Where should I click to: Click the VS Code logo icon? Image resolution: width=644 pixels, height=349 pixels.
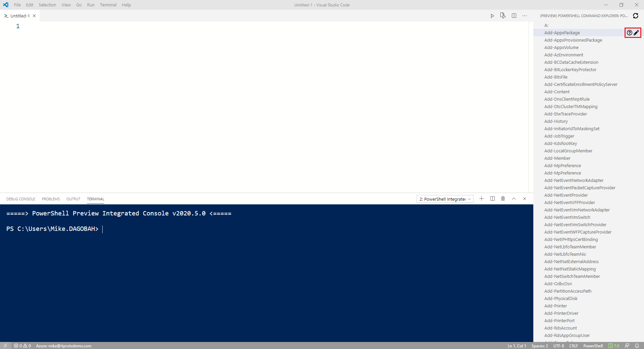pyautogui.click(x=6, y=5)
